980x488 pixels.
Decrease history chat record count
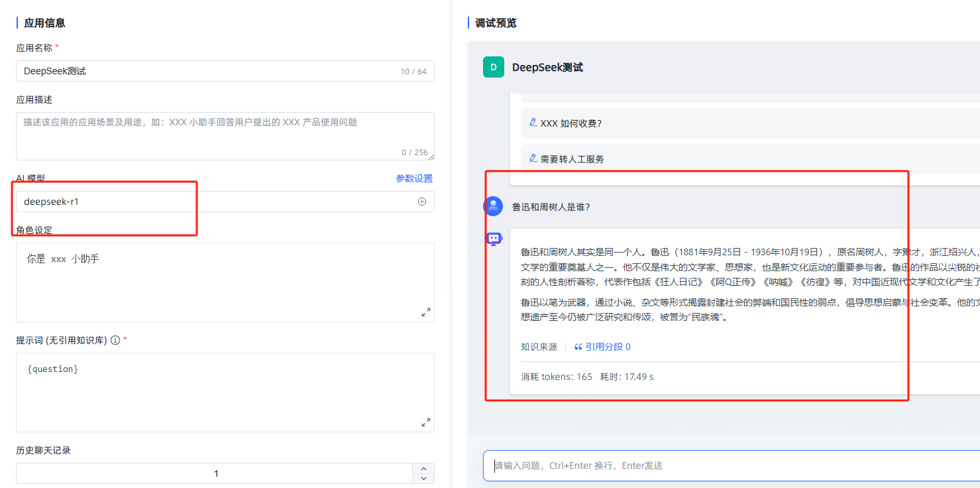pyautogui.click(x=423, y=479)
